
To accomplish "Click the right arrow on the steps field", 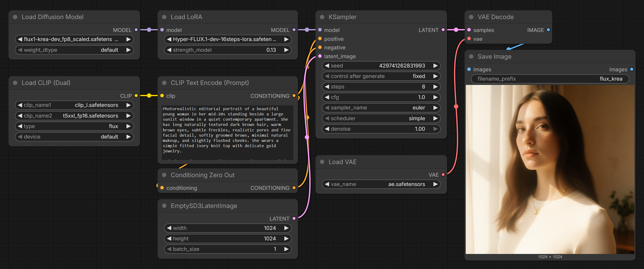I will (435, 87).
